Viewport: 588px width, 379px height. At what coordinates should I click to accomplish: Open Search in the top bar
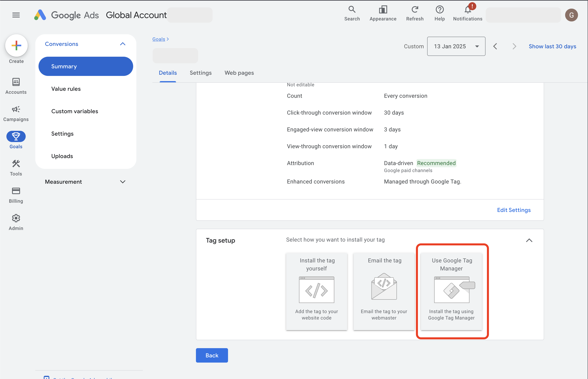352,14
